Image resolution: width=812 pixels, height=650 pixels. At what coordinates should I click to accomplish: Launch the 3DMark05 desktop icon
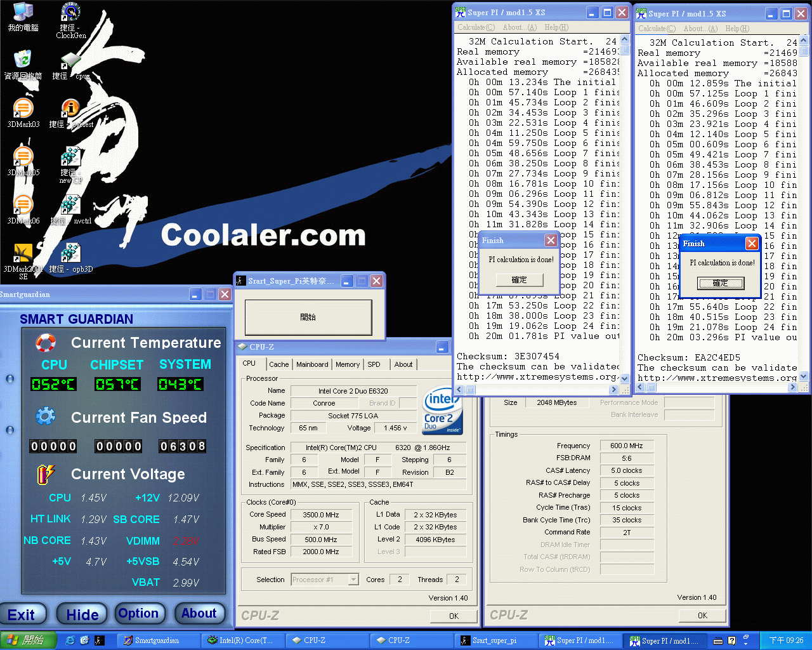point(23,161)
